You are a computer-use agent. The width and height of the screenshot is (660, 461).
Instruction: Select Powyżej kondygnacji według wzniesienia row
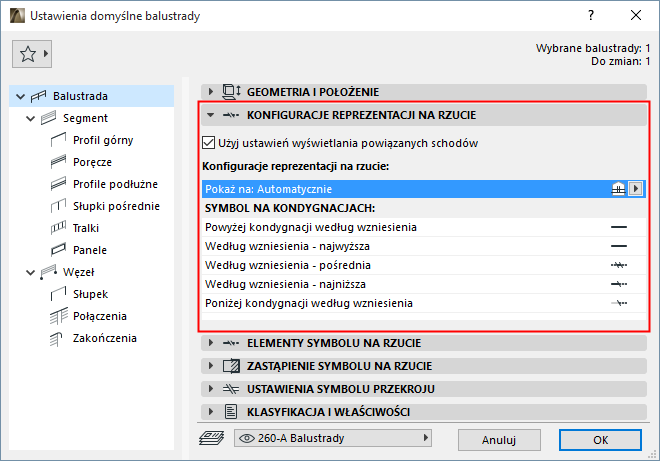click(x=423, y=227)
